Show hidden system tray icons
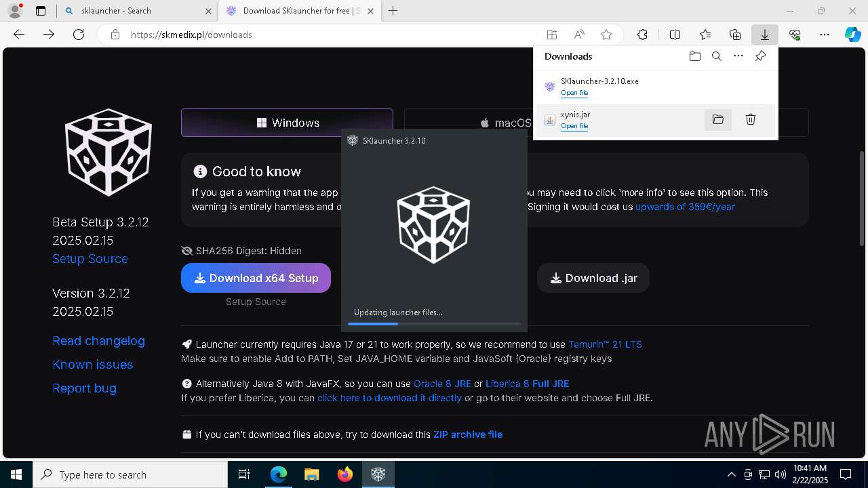This screenshot has width=868, height=488. pyautogui.click(x=731, y=474)
